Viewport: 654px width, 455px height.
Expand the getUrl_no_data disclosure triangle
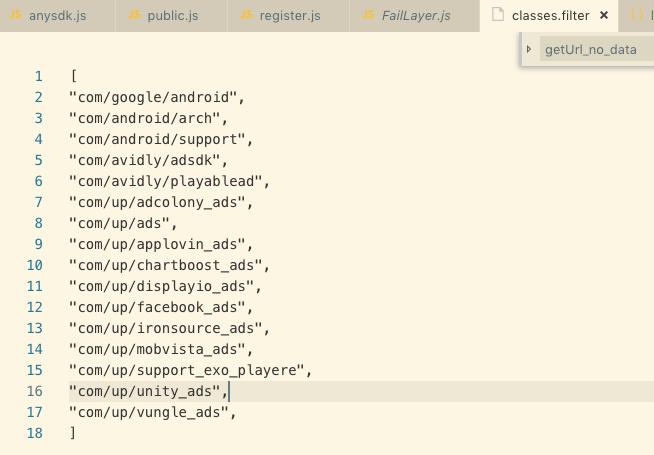tap(529, 49)
